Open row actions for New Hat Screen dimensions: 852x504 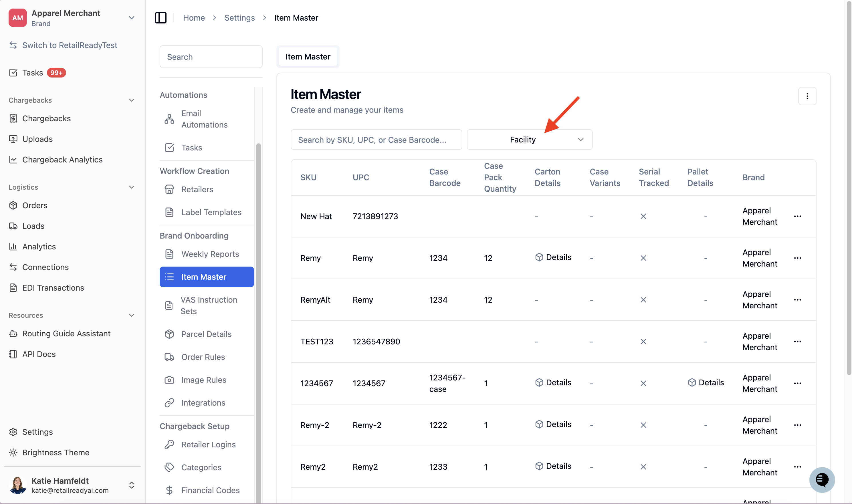click(x=797, y=216)
